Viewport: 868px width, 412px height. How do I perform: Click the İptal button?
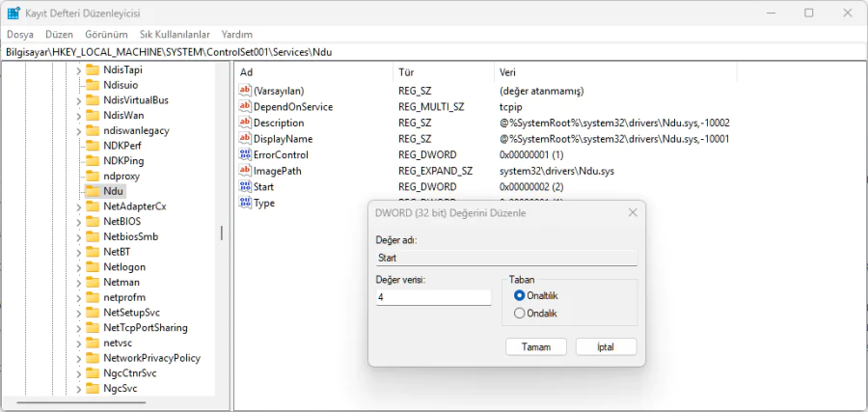[x=606, y=346]
